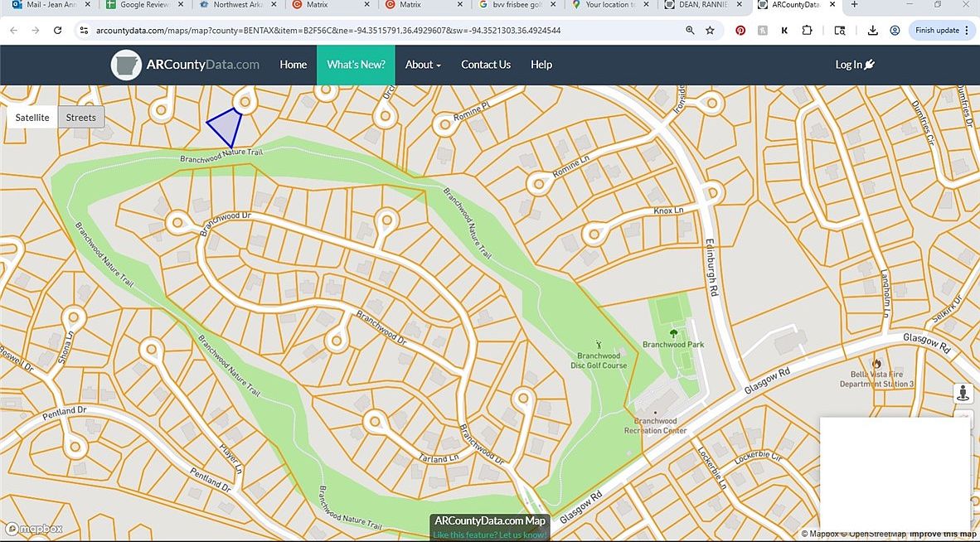Switch to the Google Review browser tab
This screenshot has width=980, height=542.
point(143,5)
